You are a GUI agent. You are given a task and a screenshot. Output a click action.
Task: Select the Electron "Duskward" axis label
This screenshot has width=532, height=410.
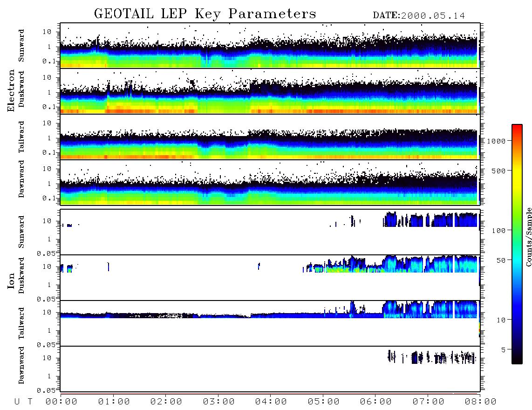(x=21, y=89)
